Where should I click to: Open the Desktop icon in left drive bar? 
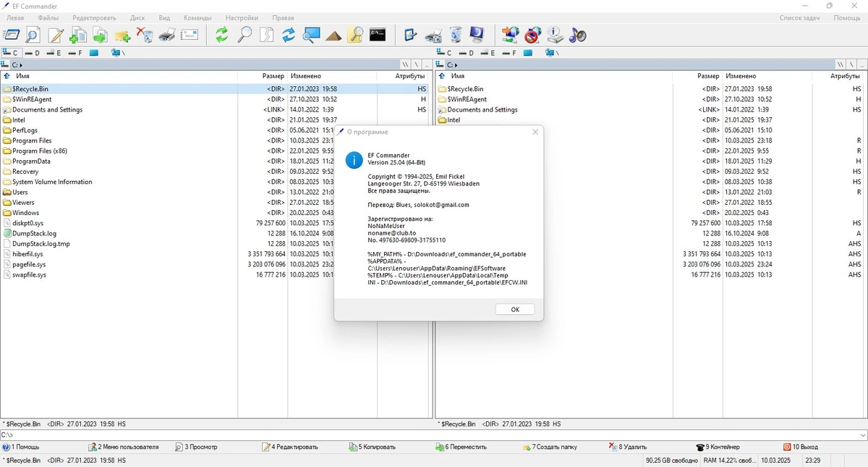pyautogui.click(x=93, y=53)
